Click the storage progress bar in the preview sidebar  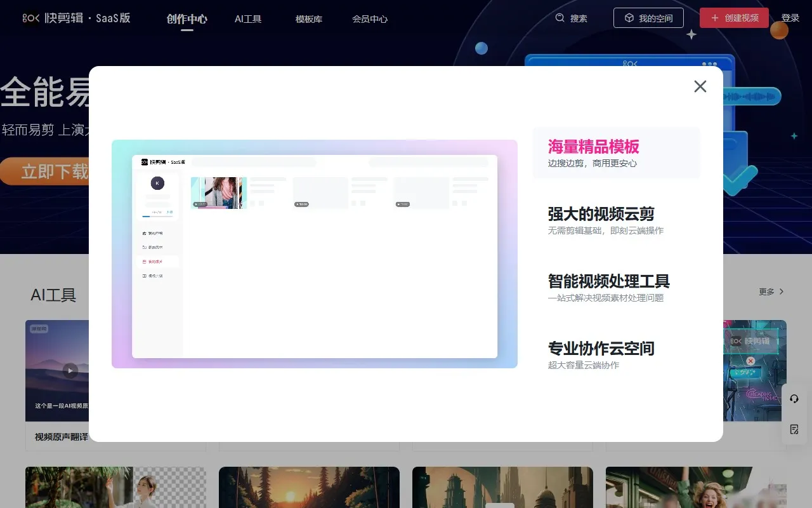pyautogui.click(x=157, y=215)
